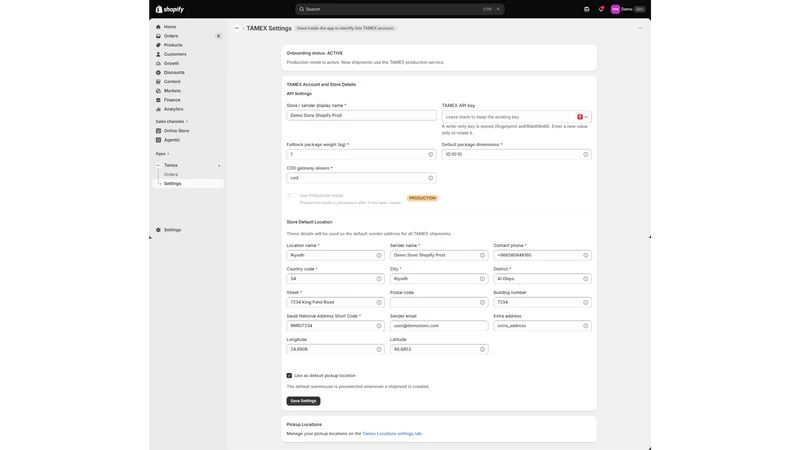800x450 pixels.
Task: Click info icon in Latitude field
Action: coord(482,349)
